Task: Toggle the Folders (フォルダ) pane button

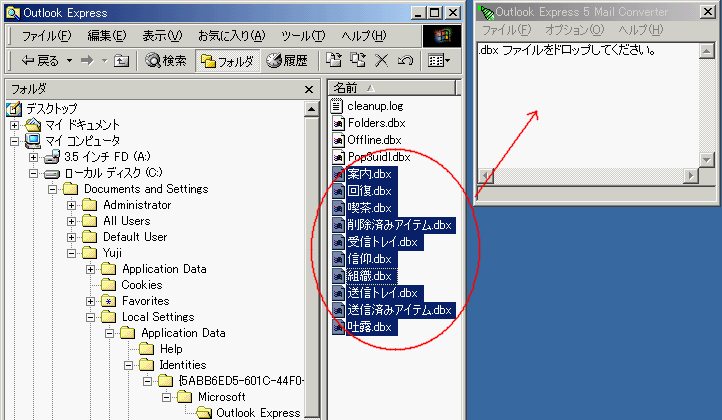Action: coord(227,61)
